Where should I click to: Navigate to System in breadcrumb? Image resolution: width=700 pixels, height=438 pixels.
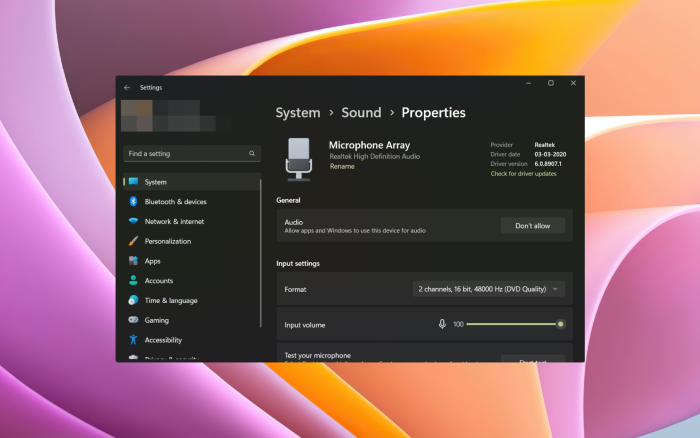tap(298, 113)
